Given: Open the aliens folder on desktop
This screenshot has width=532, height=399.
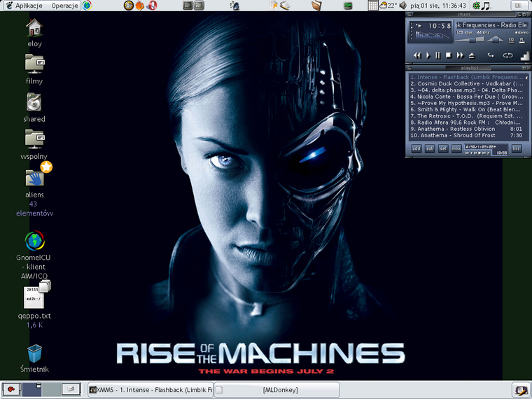Looking at the screenshot, I should pos(35,176).
